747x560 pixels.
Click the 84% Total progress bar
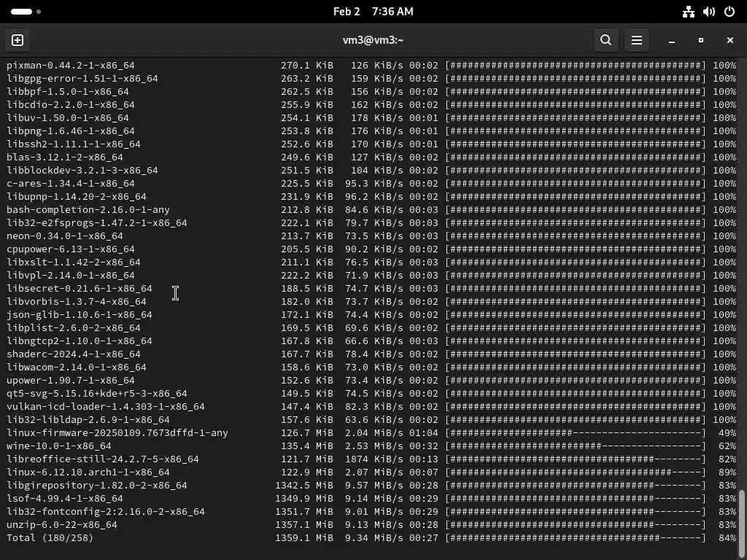click(x=576, y=537)
